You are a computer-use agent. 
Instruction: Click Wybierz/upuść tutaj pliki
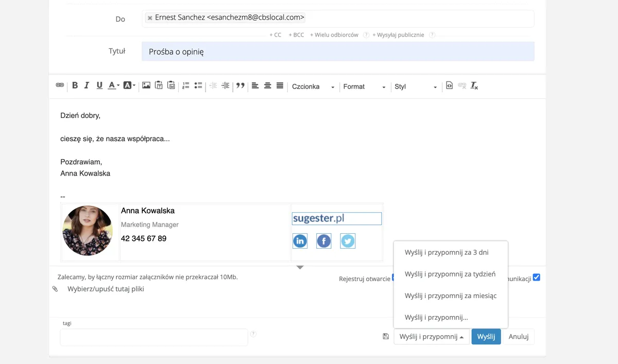pyautogui.click(x=106, y=289)
